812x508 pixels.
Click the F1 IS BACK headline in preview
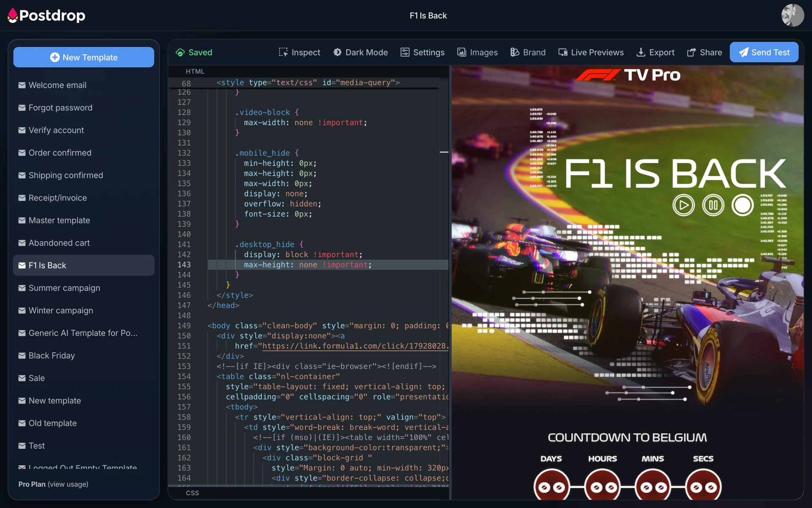pos(675,174)
